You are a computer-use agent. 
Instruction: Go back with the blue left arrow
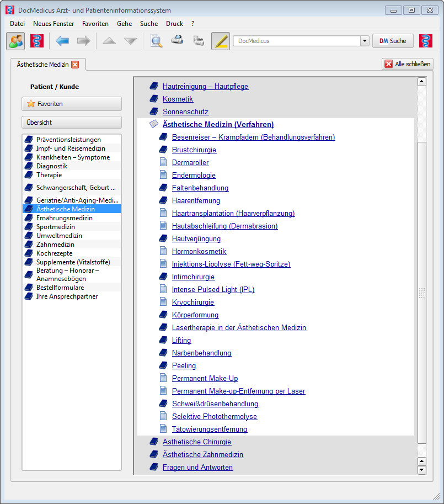tap(62, 41)
